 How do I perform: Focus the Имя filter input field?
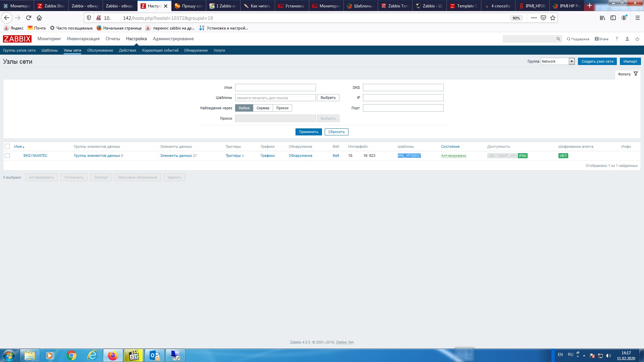(275, 87)
